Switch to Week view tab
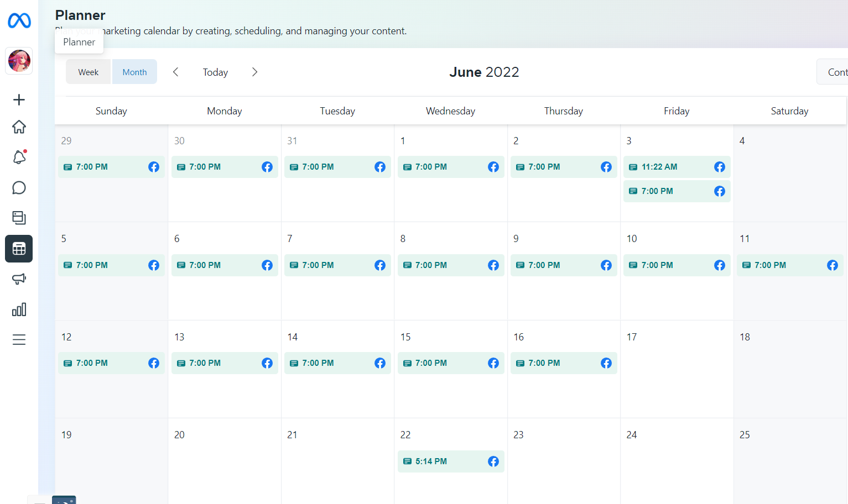Viewport: 848px width, 504px height. [89, 72]
